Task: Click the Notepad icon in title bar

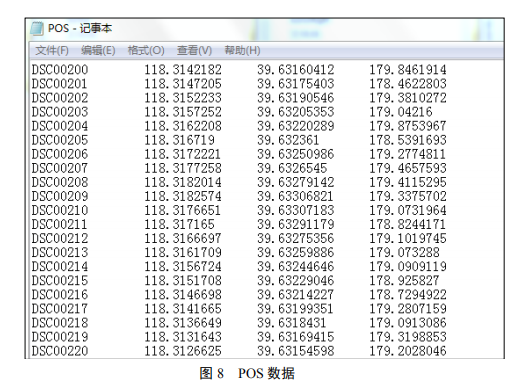Action: point(37,28)
